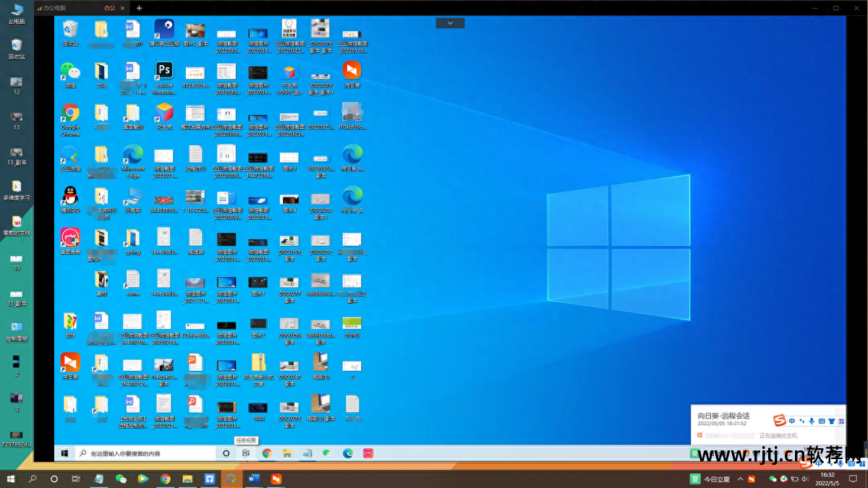The image size is (868, 488).
Task: Select the 微信 shortcut on remote desktop
Action: coord(70,74)
